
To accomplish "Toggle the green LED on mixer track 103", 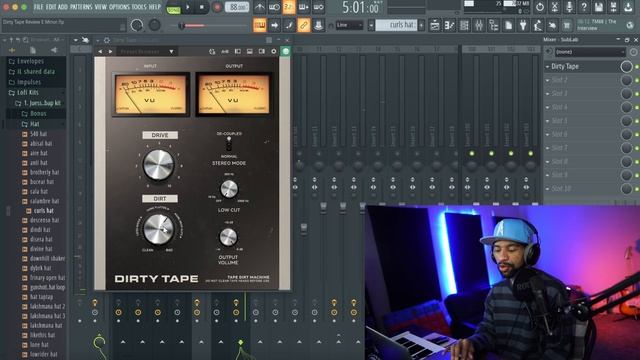I will (531, 153).
